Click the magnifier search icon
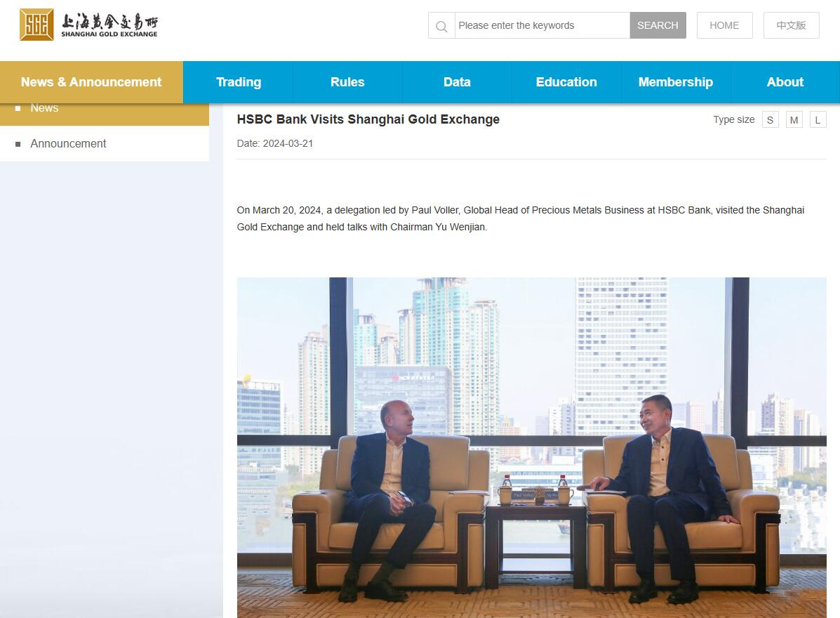This screenshot has height=618, width=840. (x=441, y=26)
